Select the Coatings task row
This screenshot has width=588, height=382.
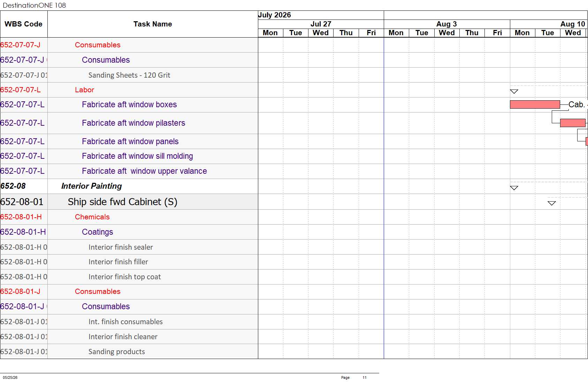pos(129,232)
